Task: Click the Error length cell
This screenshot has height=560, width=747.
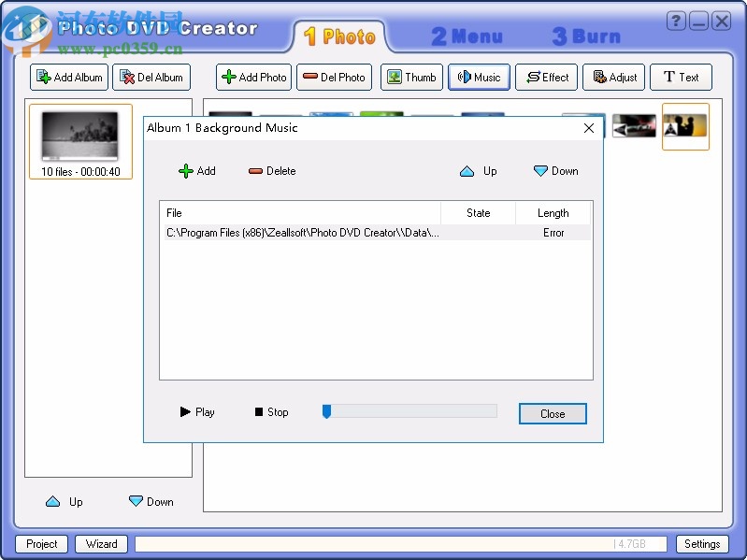Action: coord(553,233)
